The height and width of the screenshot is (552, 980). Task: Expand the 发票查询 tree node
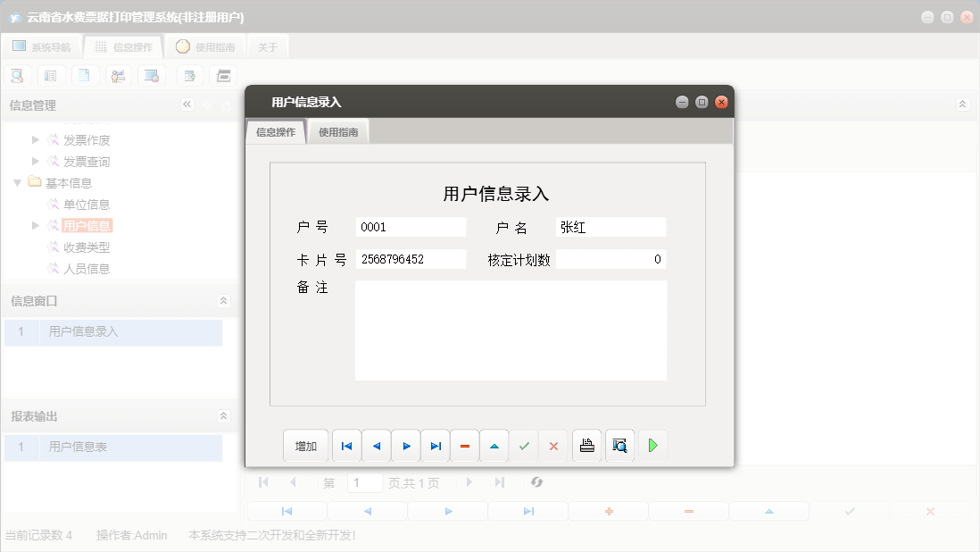[34, 161]
